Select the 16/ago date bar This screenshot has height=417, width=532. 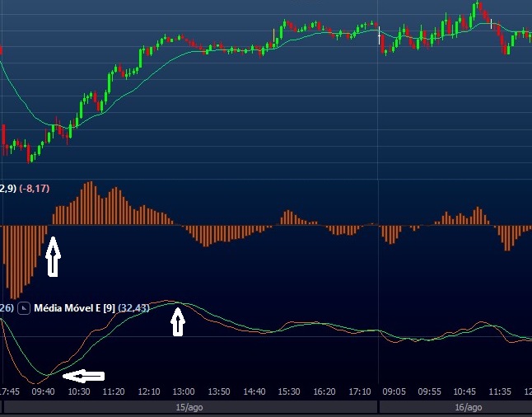tap(467, 408)
